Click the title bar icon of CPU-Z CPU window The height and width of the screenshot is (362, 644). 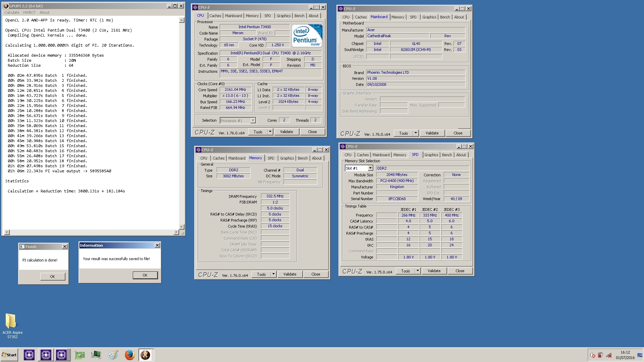pyautogui.click(x=195, y=7)
